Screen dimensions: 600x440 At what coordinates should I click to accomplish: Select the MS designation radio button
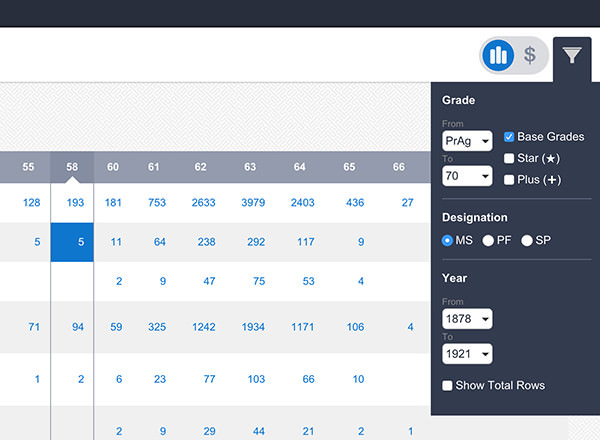[x=448, y=241]
